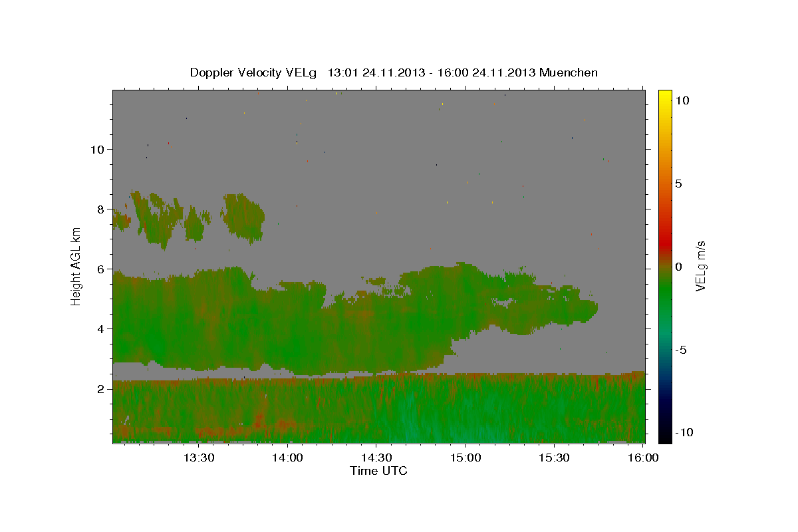
Task: Click the 13:30 time tick label
Action: pyautogui.click(x=198, y=458)
